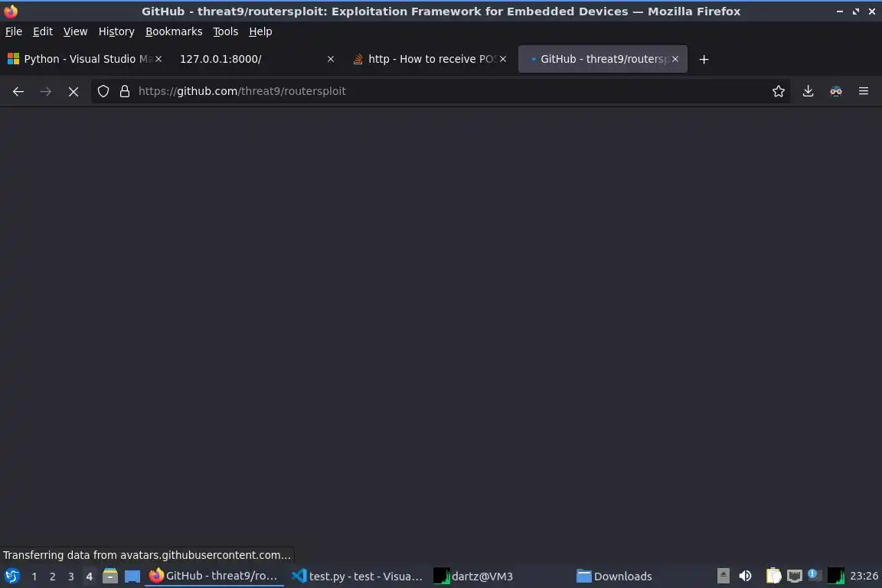Open the Firefox hamburger application menu
This screenshot has width=882, height=588.
864,91
